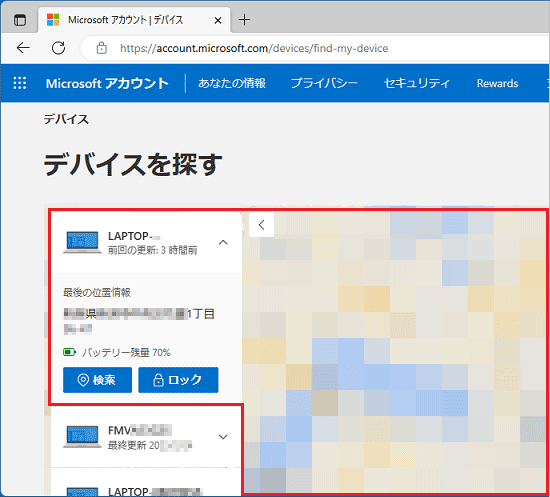
Task: Click the map area
Action: (395, 351)
